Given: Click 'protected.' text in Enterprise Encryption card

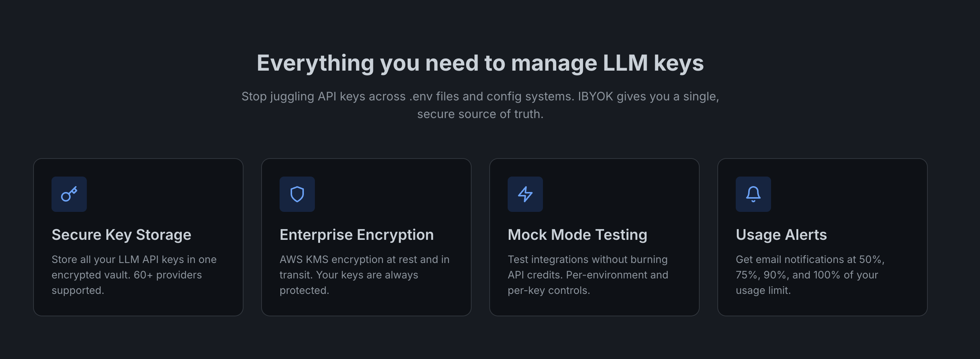Looking at the screenshot, I should [304, 291].
